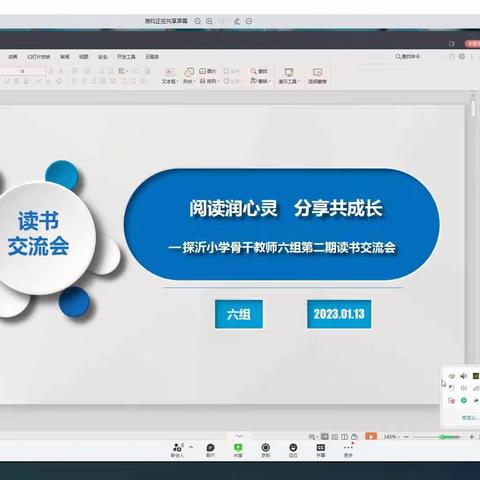The image size is (480, 480).
Task: Click the 图片 insert picture button
Action: (208, 71)
